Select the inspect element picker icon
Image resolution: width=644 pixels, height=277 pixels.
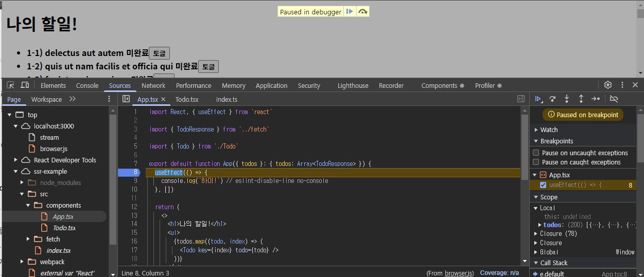[x=10, y=85]
